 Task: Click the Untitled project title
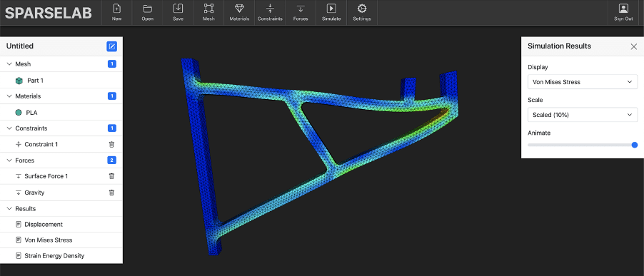[20, 46]
